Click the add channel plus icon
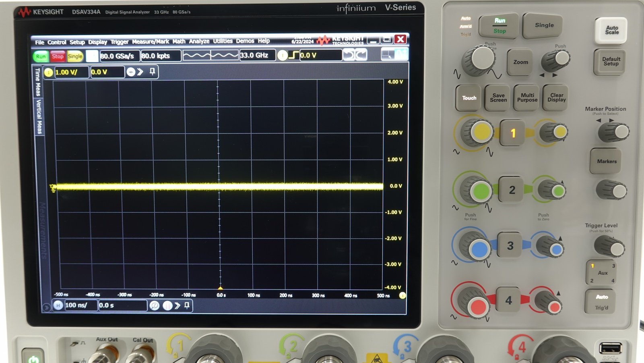 click(x=131, y=72)
